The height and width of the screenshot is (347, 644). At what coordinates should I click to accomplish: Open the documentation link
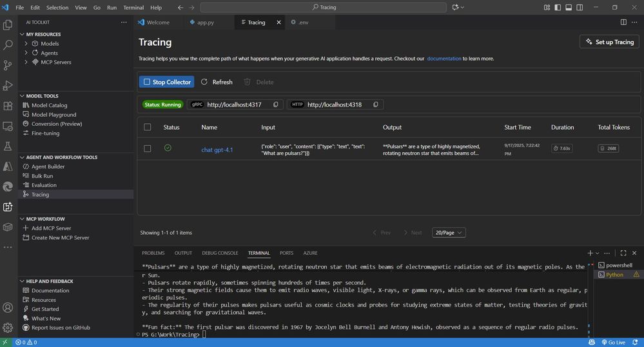(444, 59)
